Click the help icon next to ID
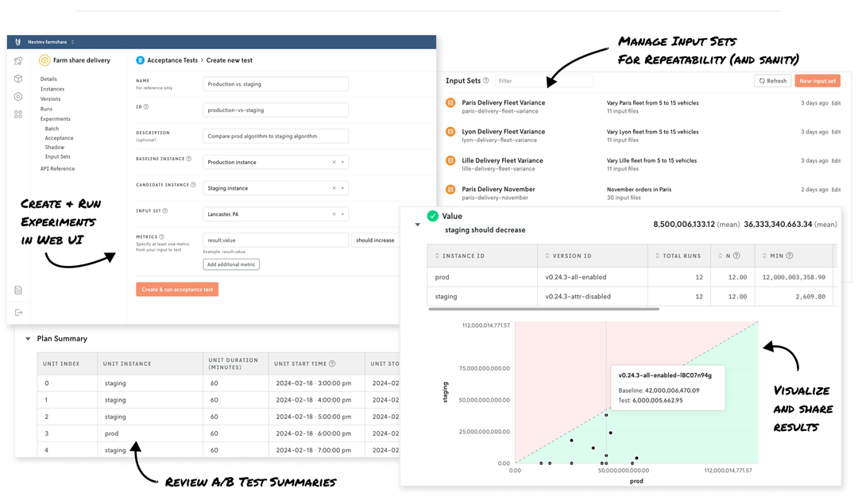 point(146,106)
